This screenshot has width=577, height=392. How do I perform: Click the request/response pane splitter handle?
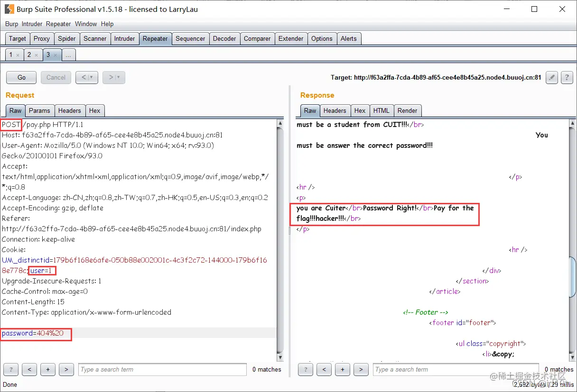(x=290, y=230)
